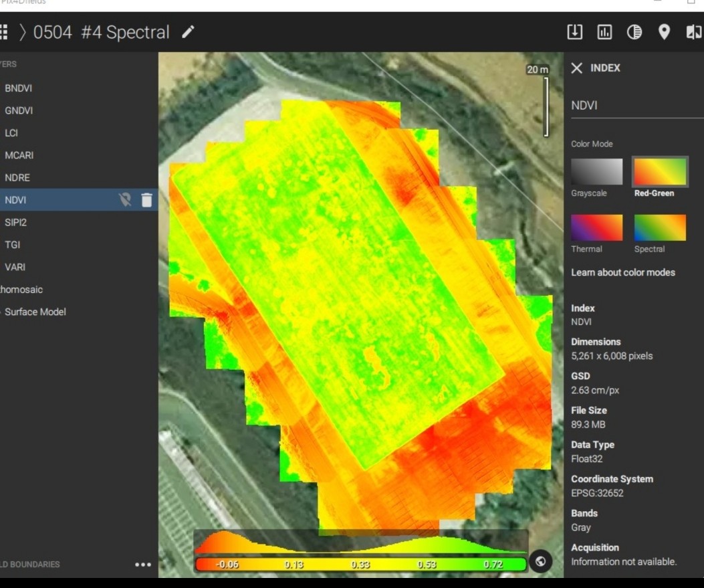The height and width of the screenshot is (588, 704).
Task: Select the Red-Green color mode swatch
Action: (x=660, y=171)
